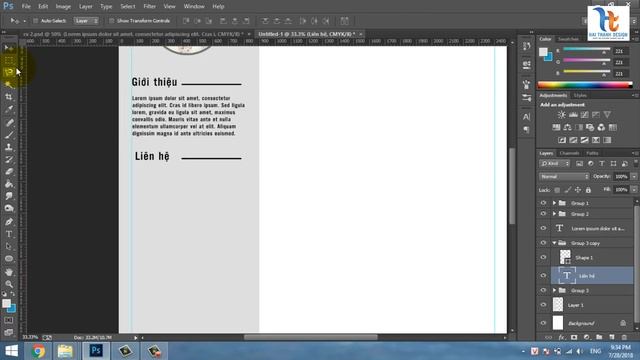This screenshot has width=640, height=360.
Task: Open the Image menu
Action: [x=63, y=7]
